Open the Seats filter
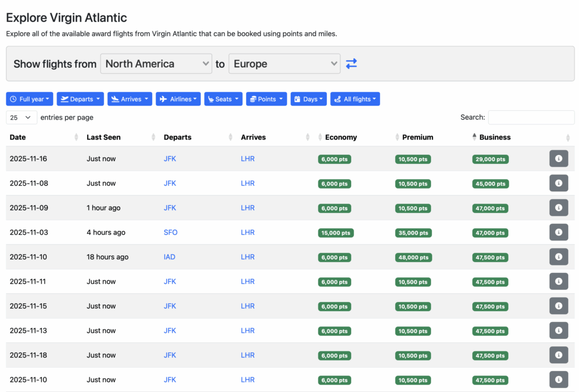 tap(223, 99)
